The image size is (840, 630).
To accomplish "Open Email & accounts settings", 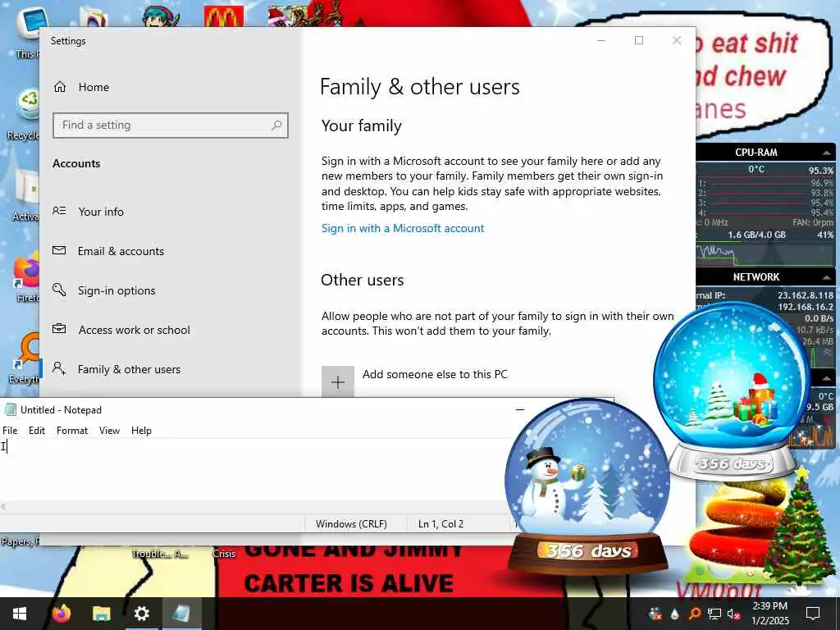I will pos(108,251).
